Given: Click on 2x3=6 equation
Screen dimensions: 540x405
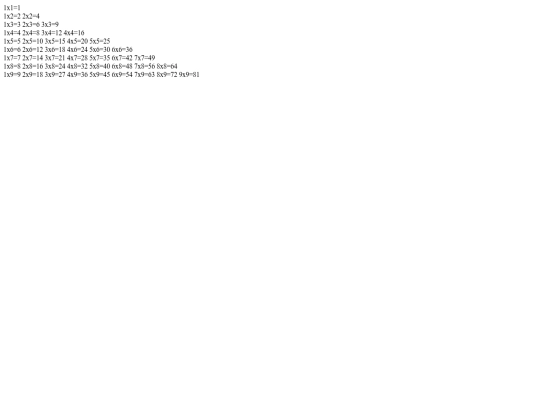Looking at the screenshot, I should click(31, 24).
